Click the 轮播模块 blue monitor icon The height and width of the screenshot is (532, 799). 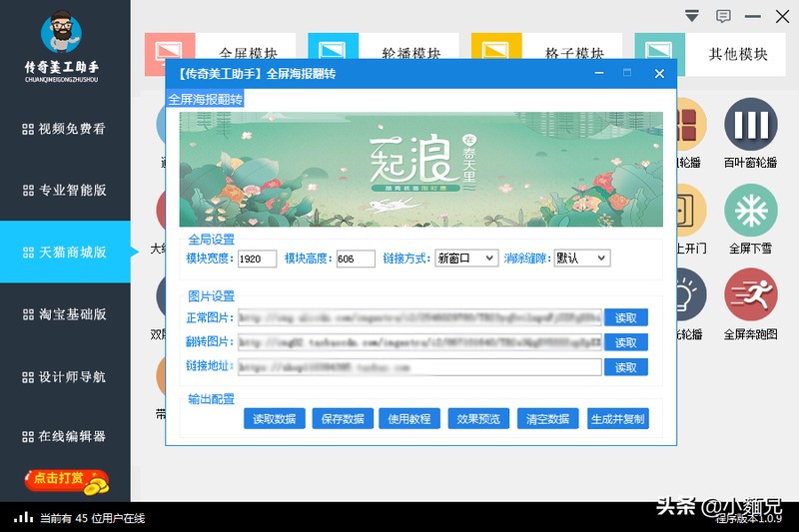point(333,47)
